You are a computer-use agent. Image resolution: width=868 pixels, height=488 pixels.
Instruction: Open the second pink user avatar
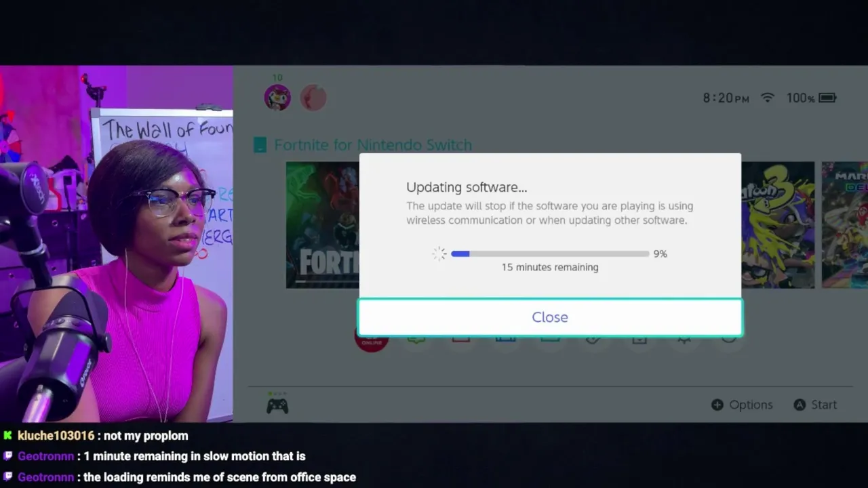[x=313, y=98]
